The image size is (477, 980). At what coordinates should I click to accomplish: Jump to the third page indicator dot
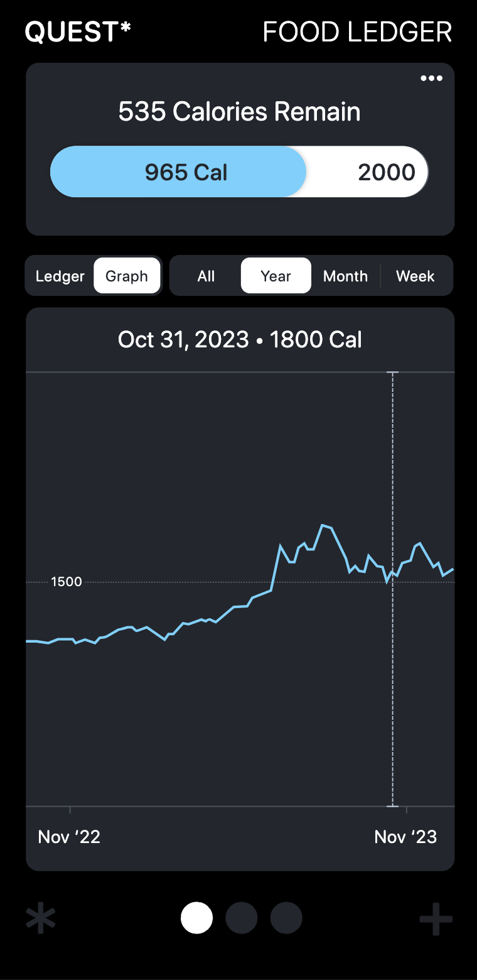click(x=286, y=918)
